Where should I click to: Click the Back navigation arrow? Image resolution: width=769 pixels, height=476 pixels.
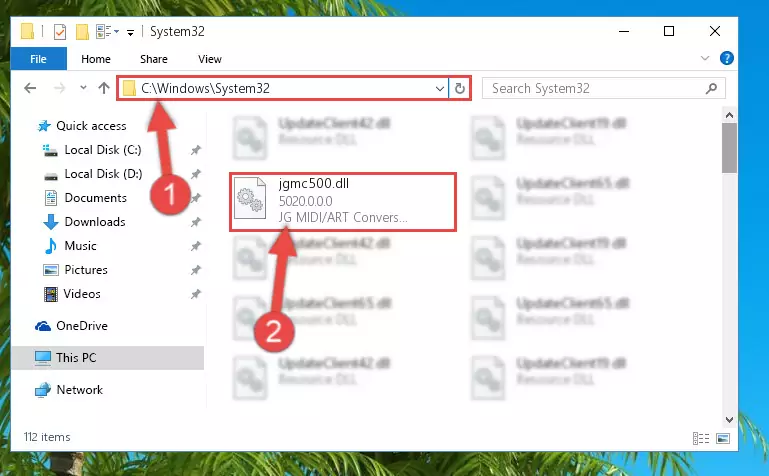(x=30, y=88)
